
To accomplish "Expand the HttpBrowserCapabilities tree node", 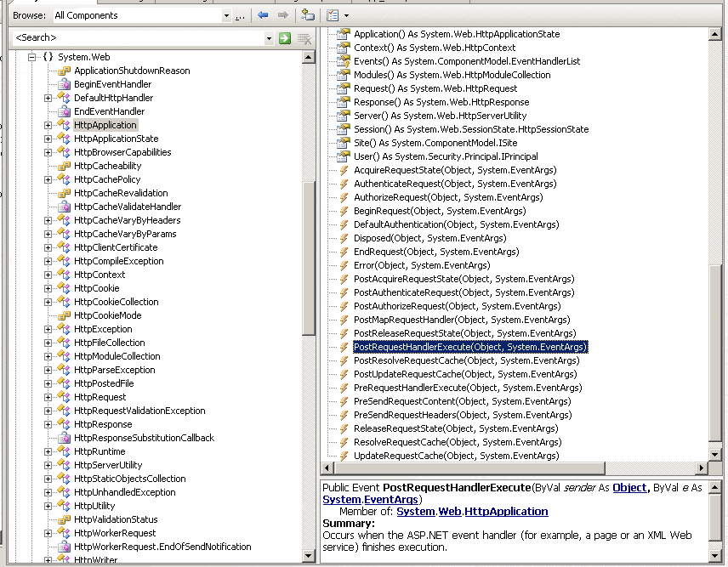I will coord(48,152).
